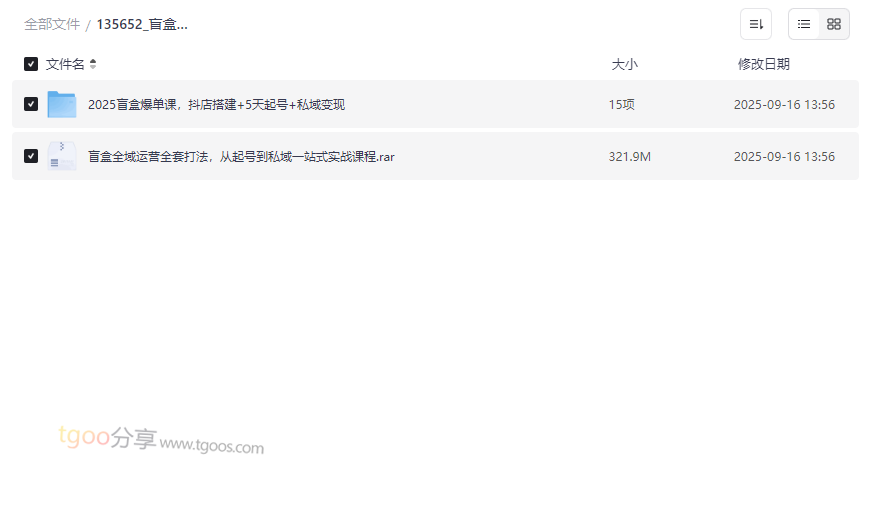Screen dimensions: 874x514
Task: Switch to grid view icon
Action: (x=834, y=24)
